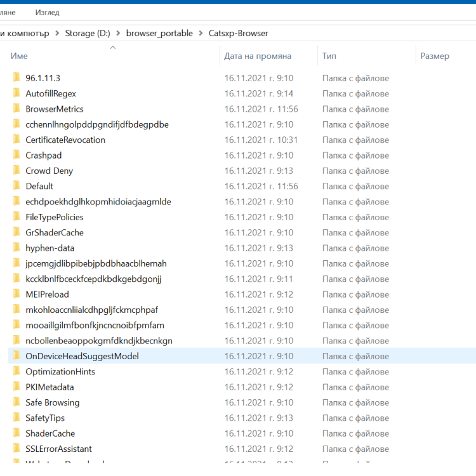Select folder icon of 96.1.11.3
Viewport: 476px width, 476px height.
pyautogui.click(x=17, y=77)
